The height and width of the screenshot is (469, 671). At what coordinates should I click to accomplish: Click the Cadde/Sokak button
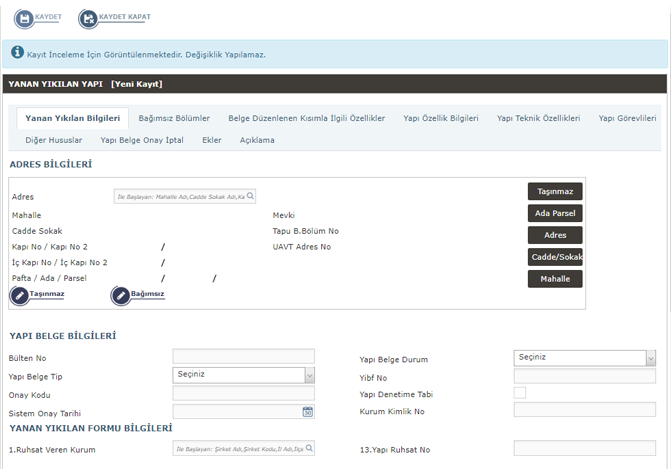[555, 257]
